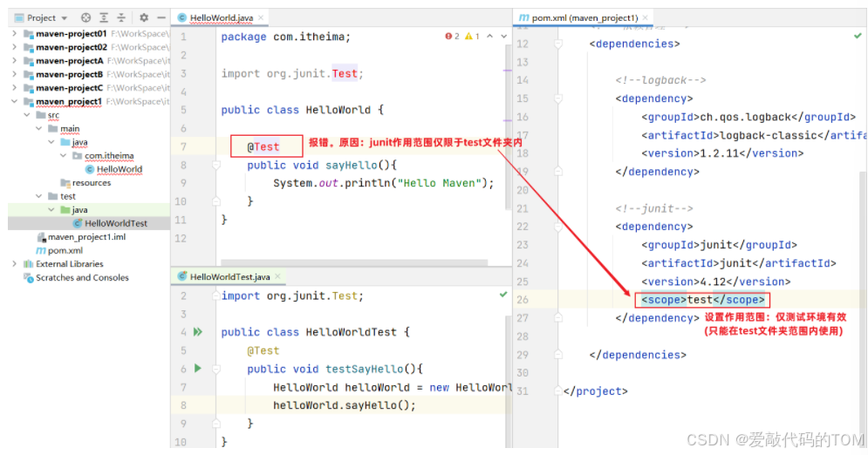Screen dimensions: 868x455
Task: Click the closing project tag line
Action: point(595,391)
